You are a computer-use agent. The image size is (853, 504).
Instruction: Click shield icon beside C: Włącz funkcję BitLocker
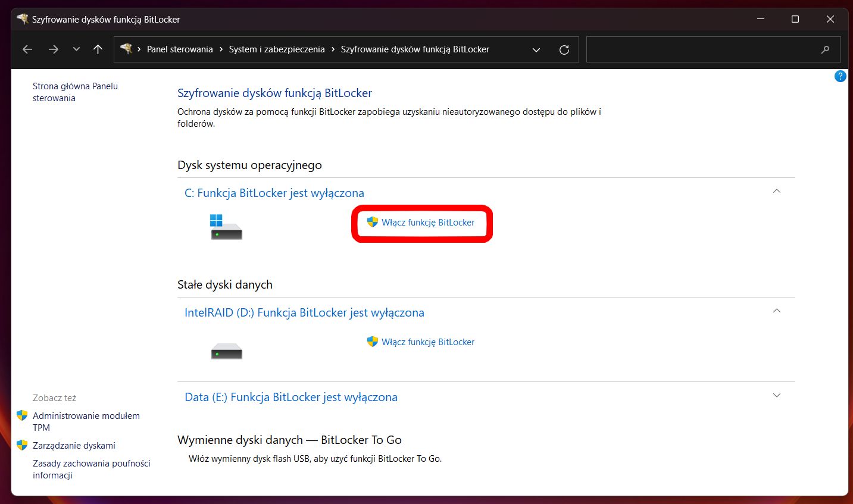coord(373,222)
